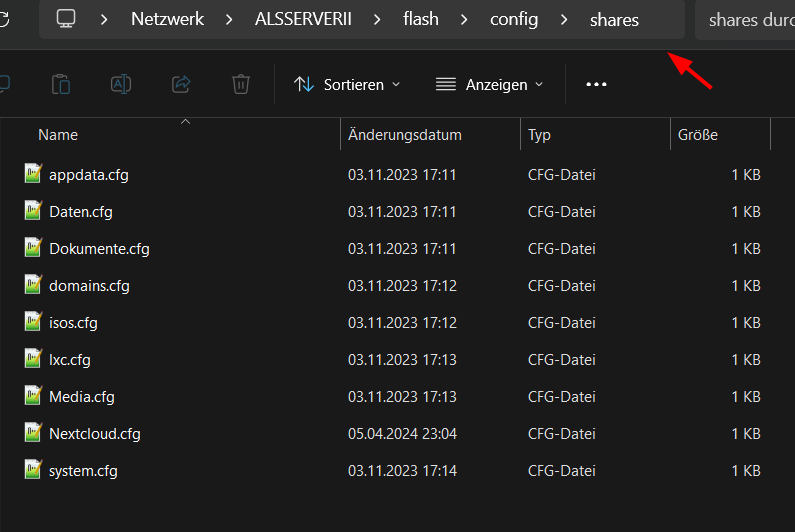Image resolution: width=795 pixels, height=532 pixels.
Task: Select the appdata.cfg file
Action: pos(89,175)
